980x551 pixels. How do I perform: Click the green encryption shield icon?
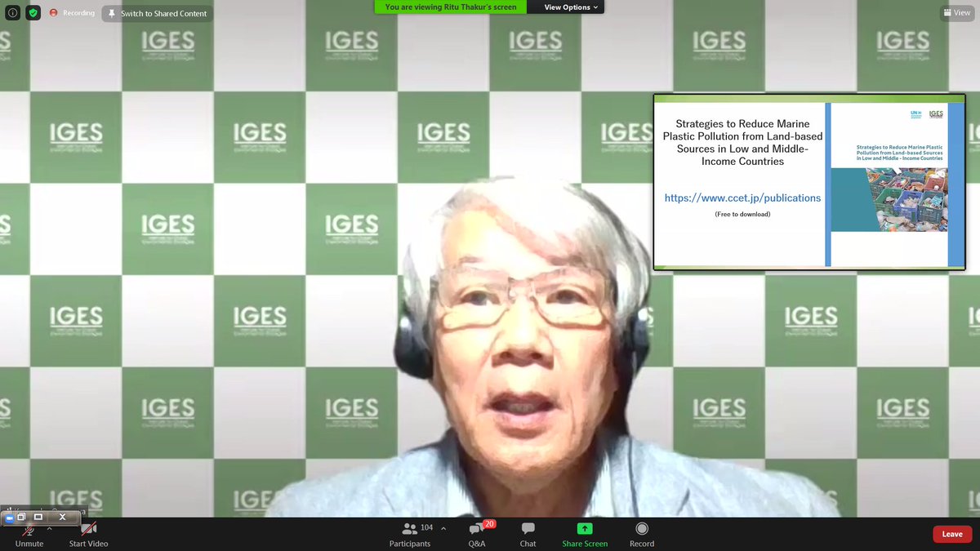(33, 13)
